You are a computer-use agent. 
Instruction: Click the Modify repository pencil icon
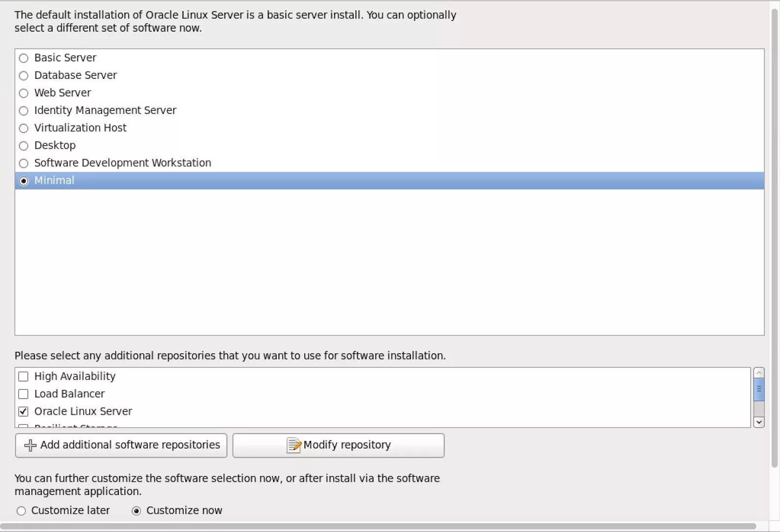coord(293,445)
